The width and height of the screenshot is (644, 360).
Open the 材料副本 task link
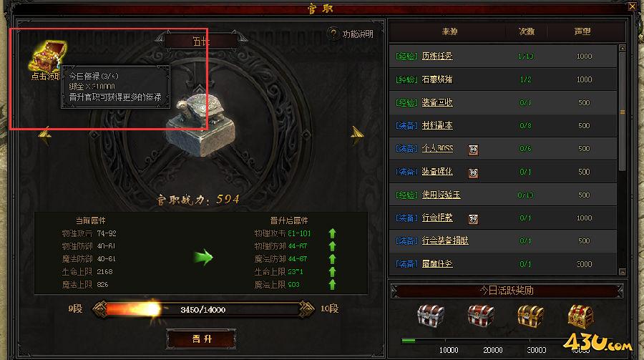click(x=437, y=125)
